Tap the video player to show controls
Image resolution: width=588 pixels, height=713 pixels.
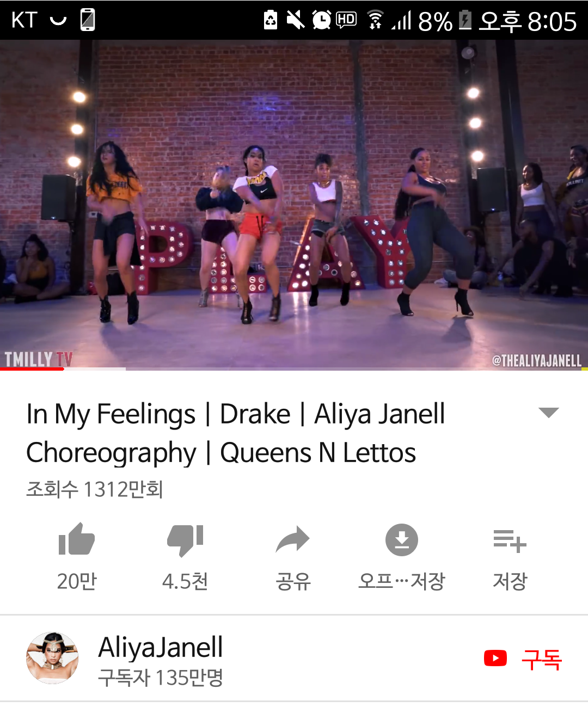(294, 205)
